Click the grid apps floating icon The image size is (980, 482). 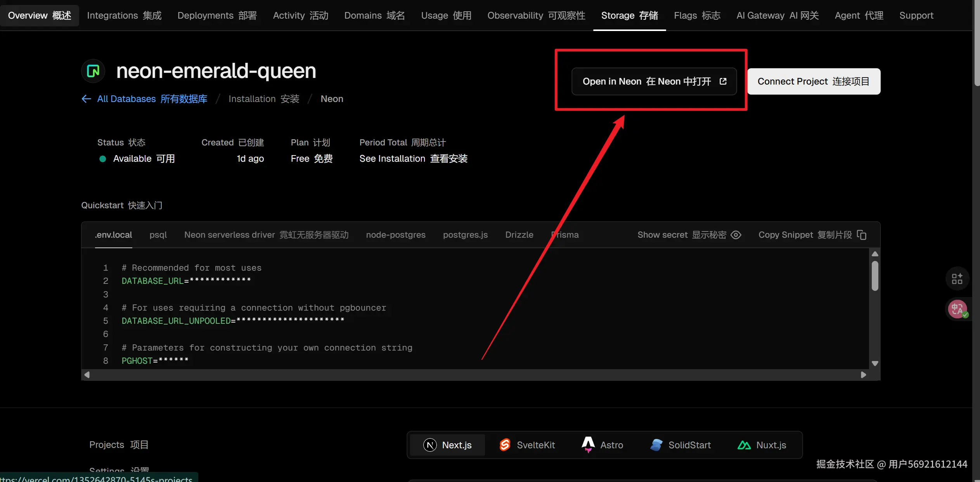point(957,278)
